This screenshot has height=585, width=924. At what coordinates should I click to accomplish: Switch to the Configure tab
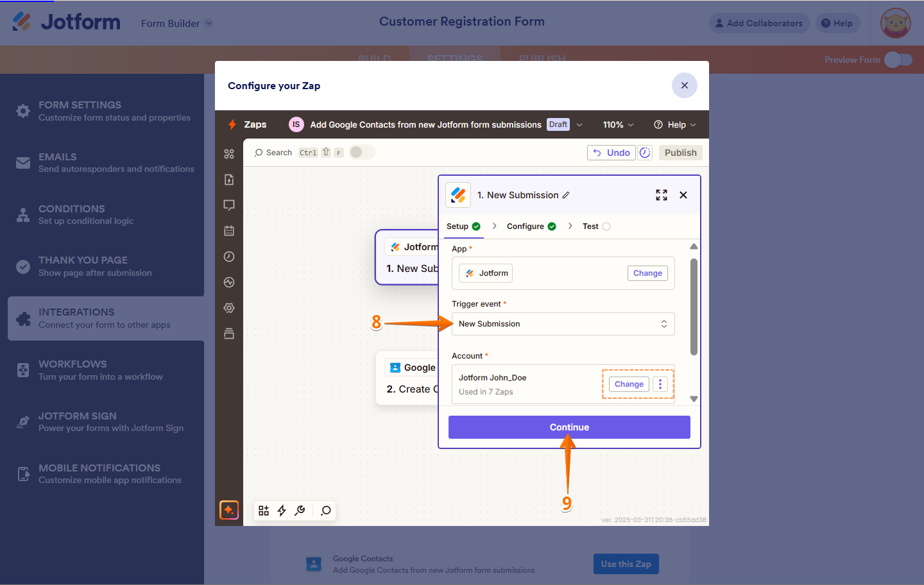click(531, 226)
